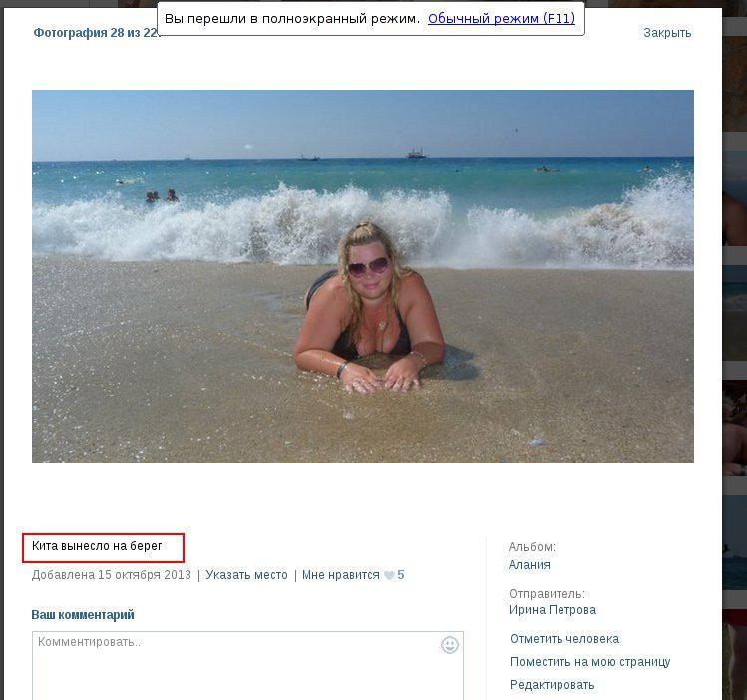The width and height of the screenshot is (747, 700).
Task: Click the fullscreen mode notification popup
Action: point(371,18)
